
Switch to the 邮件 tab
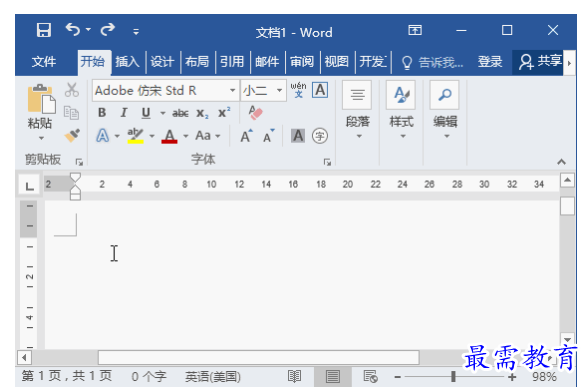[267, 62]
